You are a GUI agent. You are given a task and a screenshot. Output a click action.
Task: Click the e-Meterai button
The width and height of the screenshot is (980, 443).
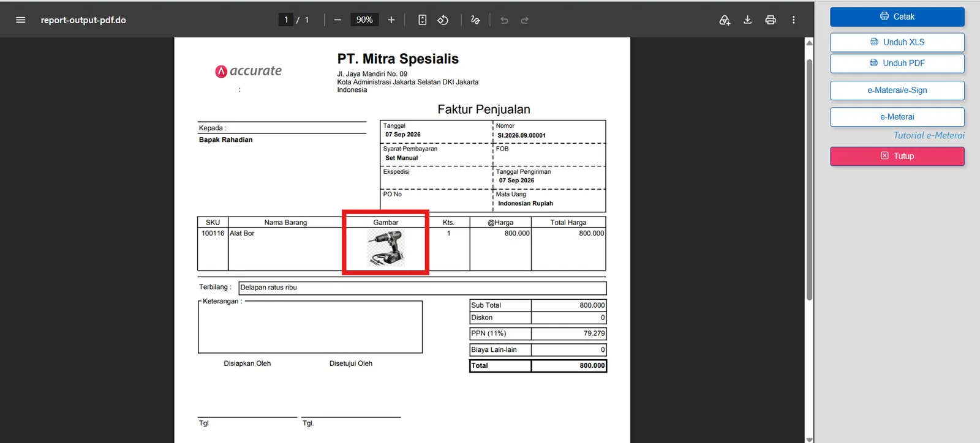click(x=897, y=117)
